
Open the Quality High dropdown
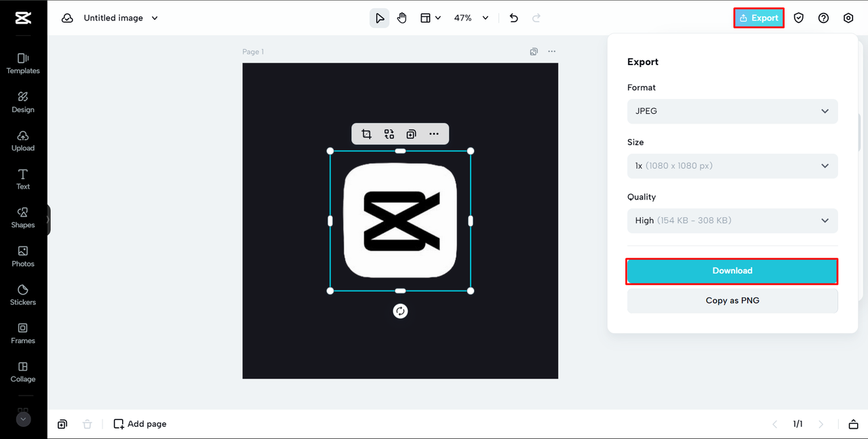click(x=732, y=221)
